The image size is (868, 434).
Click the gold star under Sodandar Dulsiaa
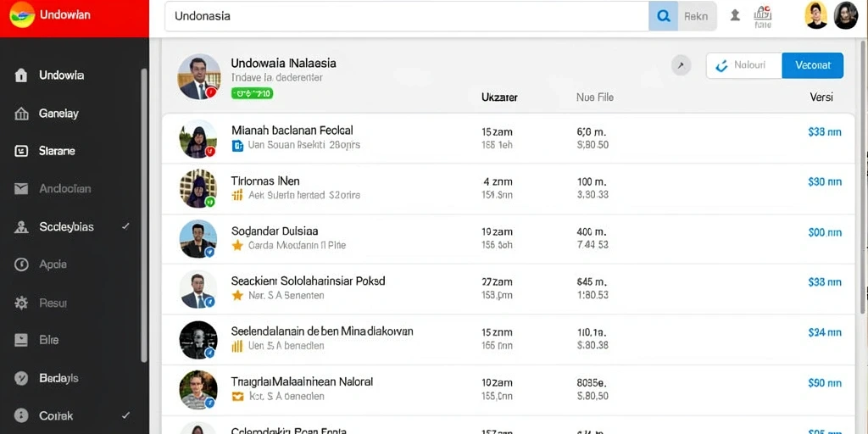tap(237, 245)
